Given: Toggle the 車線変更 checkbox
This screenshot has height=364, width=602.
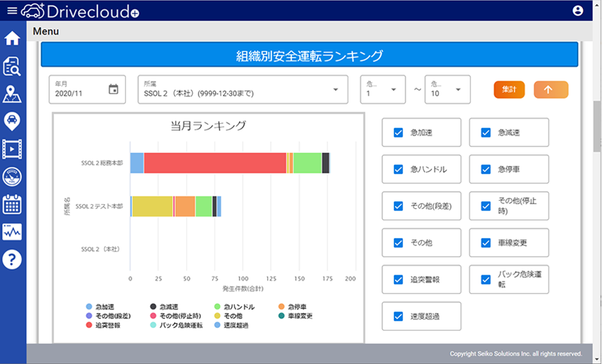Looking at the screenshot, I should (x=485, y=243).
